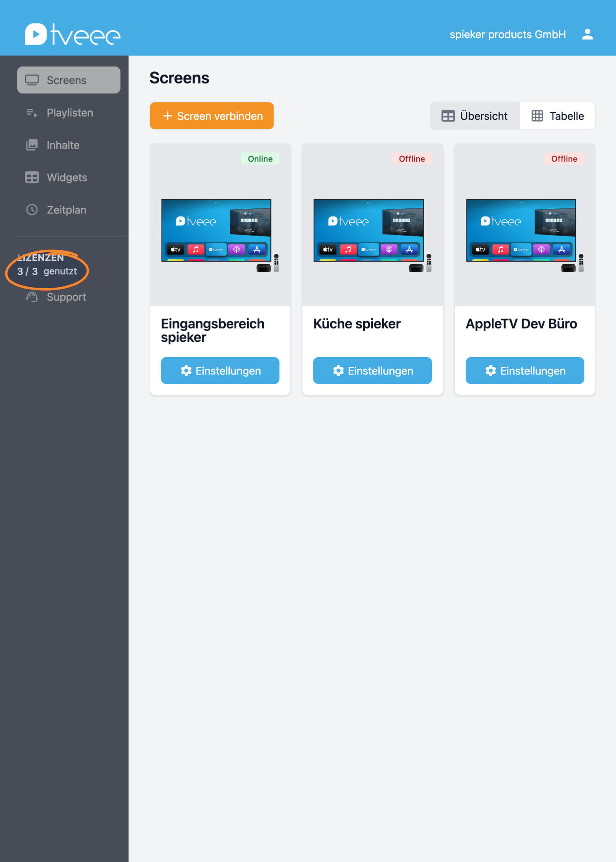
Task: Click the tveee logo in header
Action: [x=72, y=34]
